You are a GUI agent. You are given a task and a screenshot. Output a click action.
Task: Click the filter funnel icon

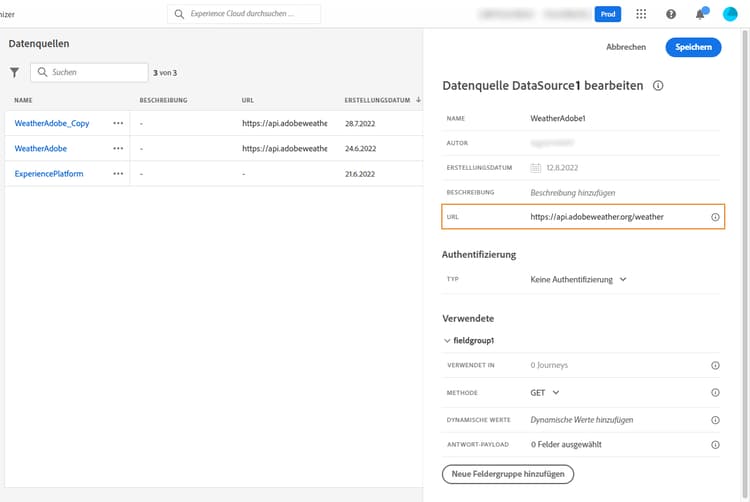coord(15,72)
